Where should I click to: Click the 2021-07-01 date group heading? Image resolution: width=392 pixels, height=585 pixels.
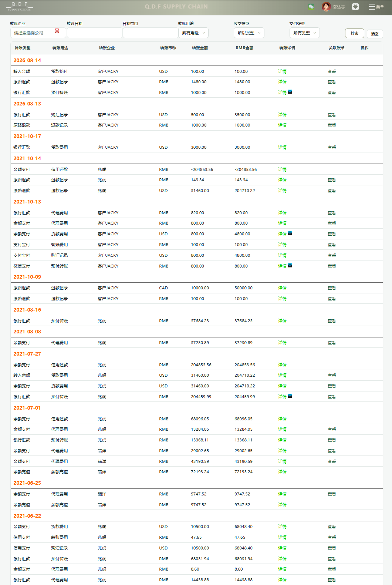pos(27,408)
